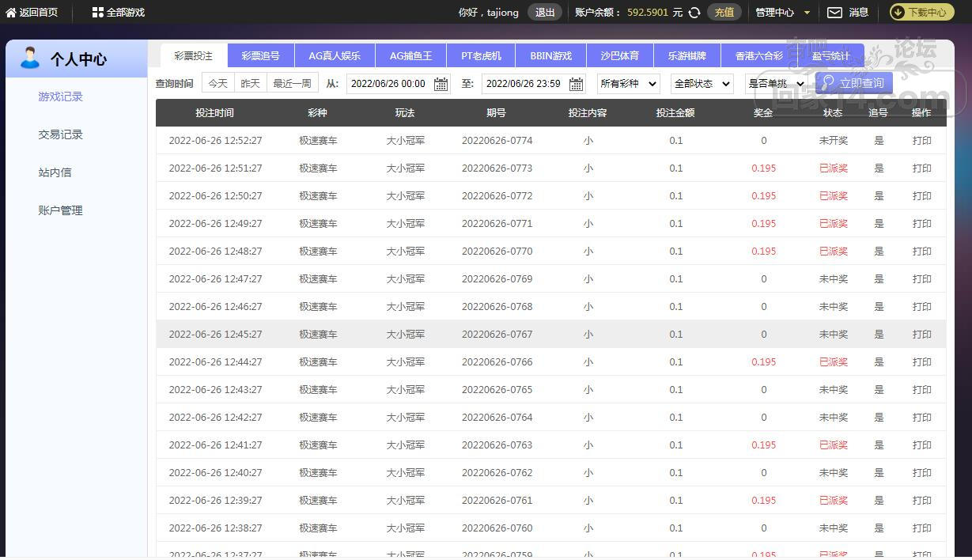Open the 全部游戏 grid icon

97,13
